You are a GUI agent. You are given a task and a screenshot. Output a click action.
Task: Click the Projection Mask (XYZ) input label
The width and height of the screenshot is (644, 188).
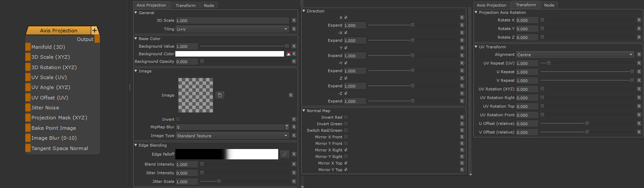[59, 118]
